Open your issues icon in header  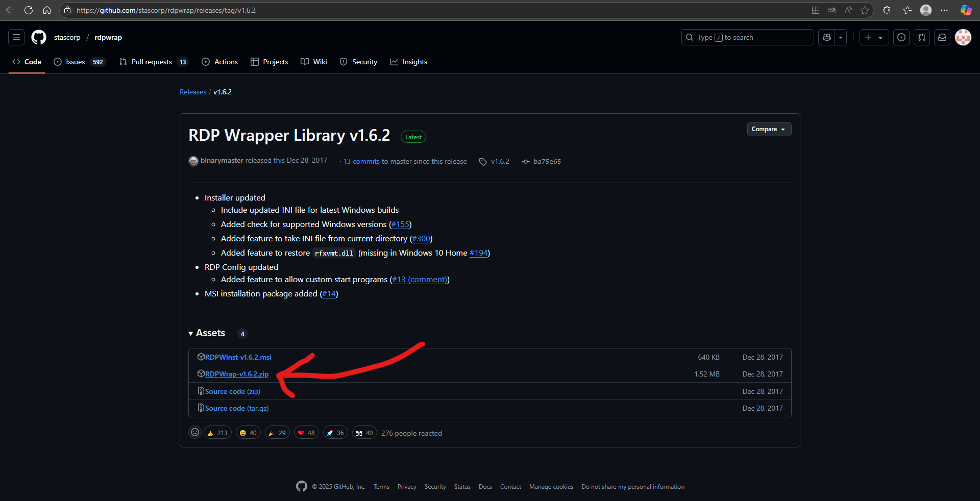point(901,37)
